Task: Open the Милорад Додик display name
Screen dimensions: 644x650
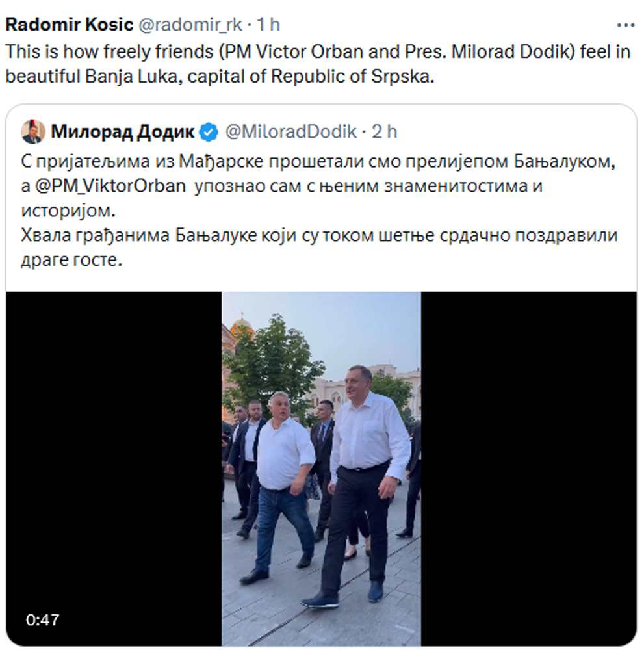Action: click(x=123, y=132)
